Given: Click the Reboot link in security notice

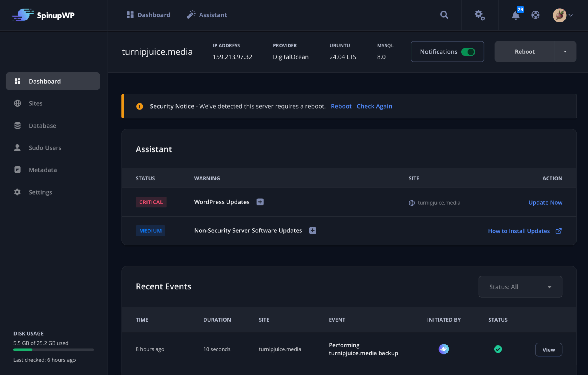Looking at the screenshot, I should tap(341, 106).
